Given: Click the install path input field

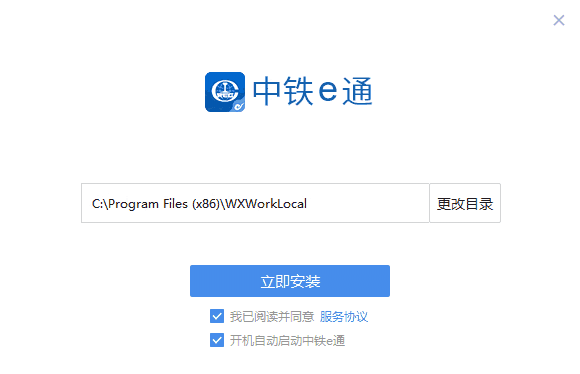Looking at the screenshot, I should [255, 203].
